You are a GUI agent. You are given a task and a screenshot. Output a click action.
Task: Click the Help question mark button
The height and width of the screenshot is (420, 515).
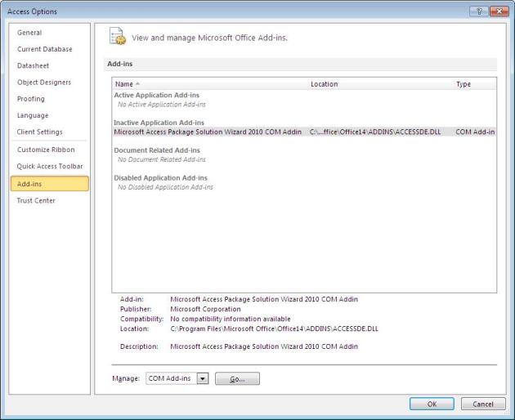(x=478, y=11)
